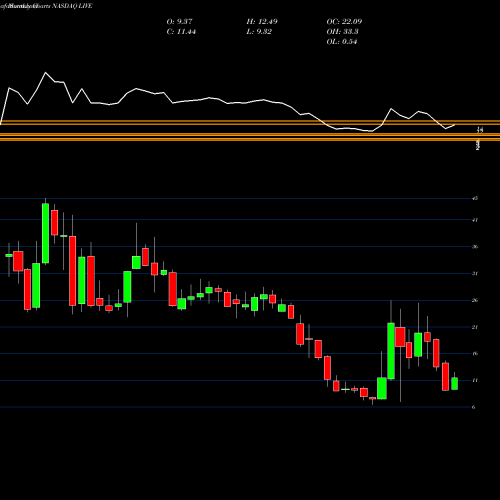Select the low value "L: 9.32"
Viewport: 500px width, 500px height.
pyautogui.click(x=259, y=32)
